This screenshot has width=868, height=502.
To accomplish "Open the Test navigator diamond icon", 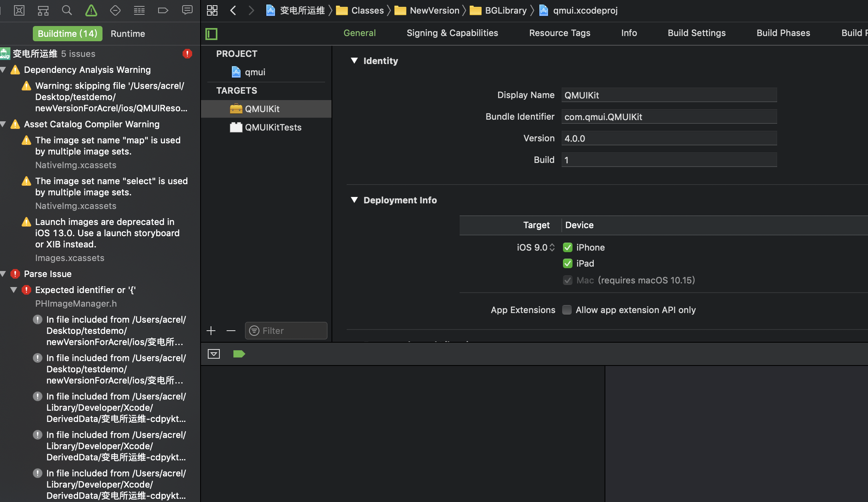I will point(115,10).
